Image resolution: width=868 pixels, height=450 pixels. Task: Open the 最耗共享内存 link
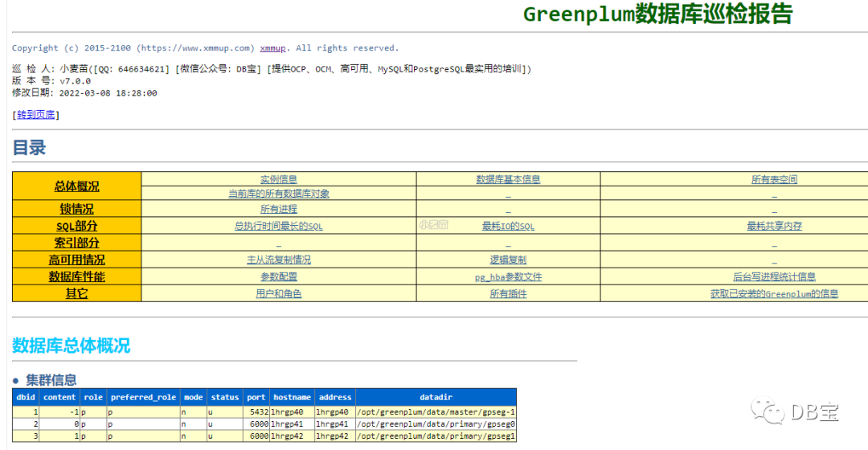click(774, 226)
